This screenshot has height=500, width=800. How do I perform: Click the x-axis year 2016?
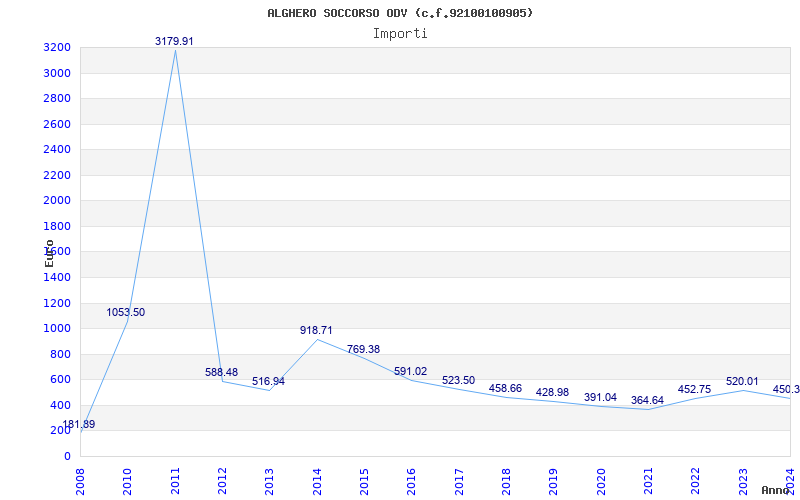click(412, 482)
